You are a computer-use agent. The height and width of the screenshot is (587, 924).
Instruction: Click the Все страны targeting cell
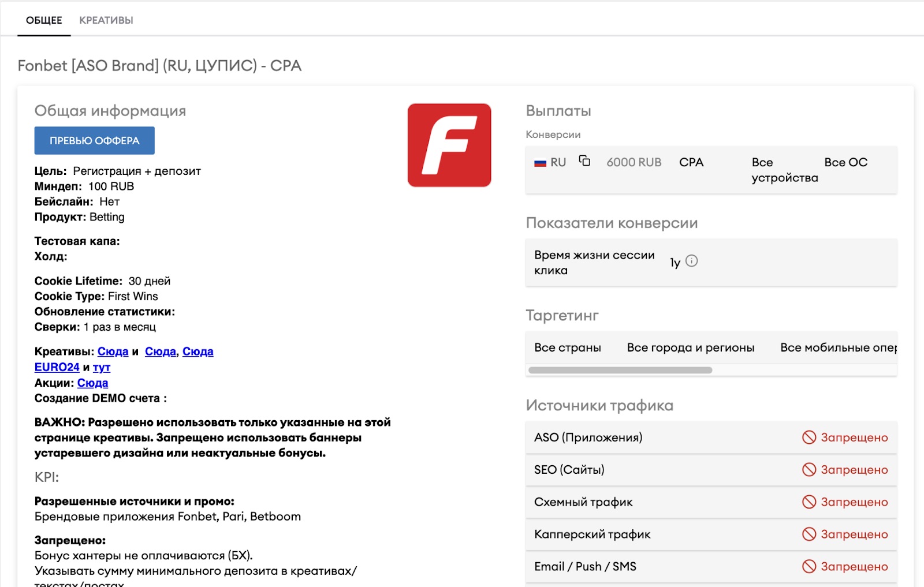point(568,347)
